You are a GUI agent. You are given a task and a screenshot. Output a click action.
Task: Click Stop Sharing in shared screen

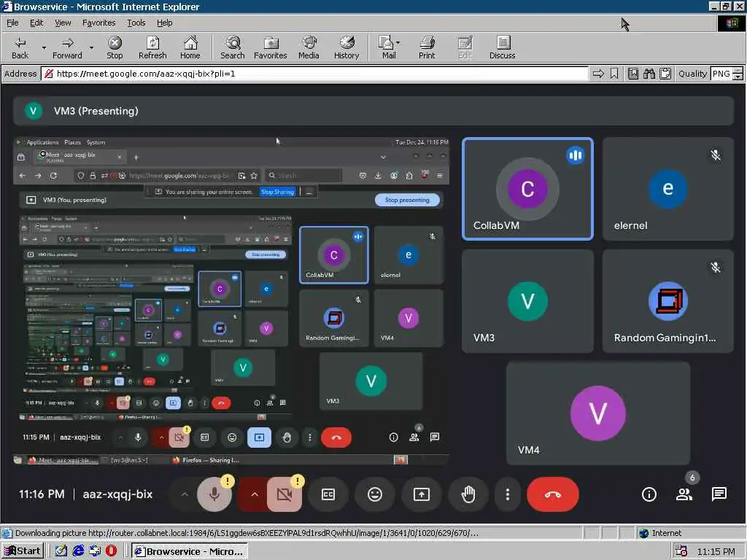tap(278, 192)
